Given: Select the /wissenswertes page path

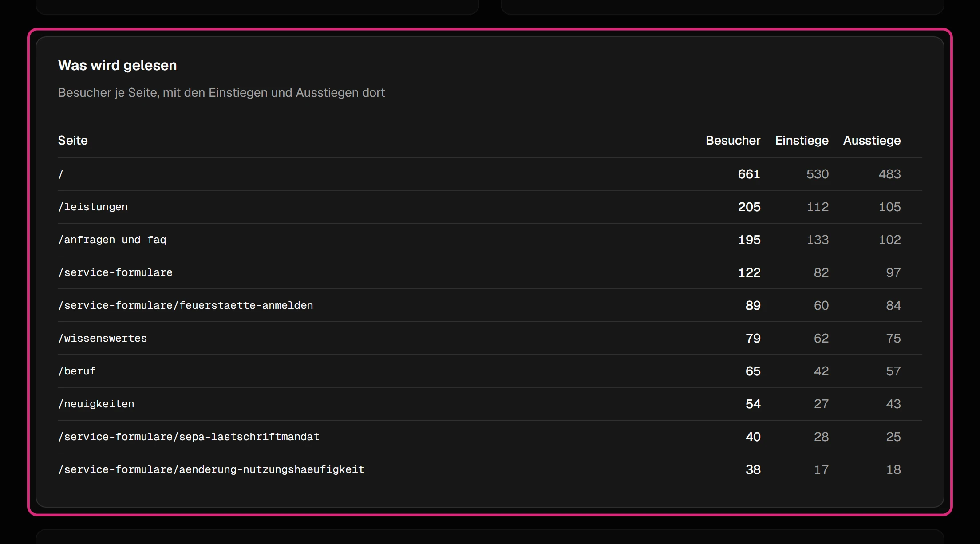Looking at the screenshot, I should pos(102,338).
